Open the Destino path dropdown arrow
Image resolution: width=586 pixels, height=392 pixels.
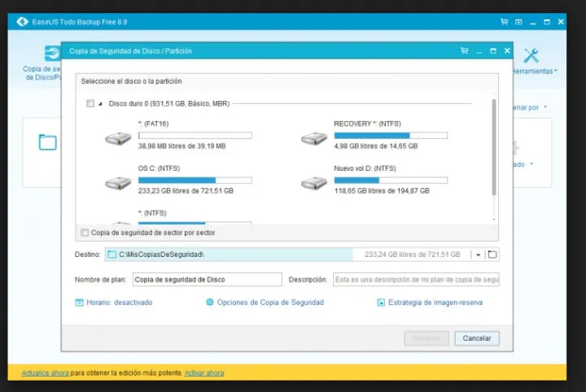(x=478, y=255)
